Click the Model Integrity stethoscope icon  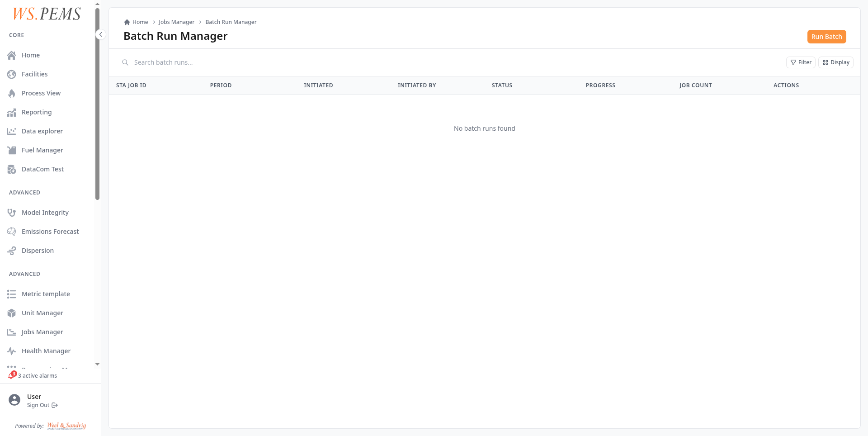12,213
